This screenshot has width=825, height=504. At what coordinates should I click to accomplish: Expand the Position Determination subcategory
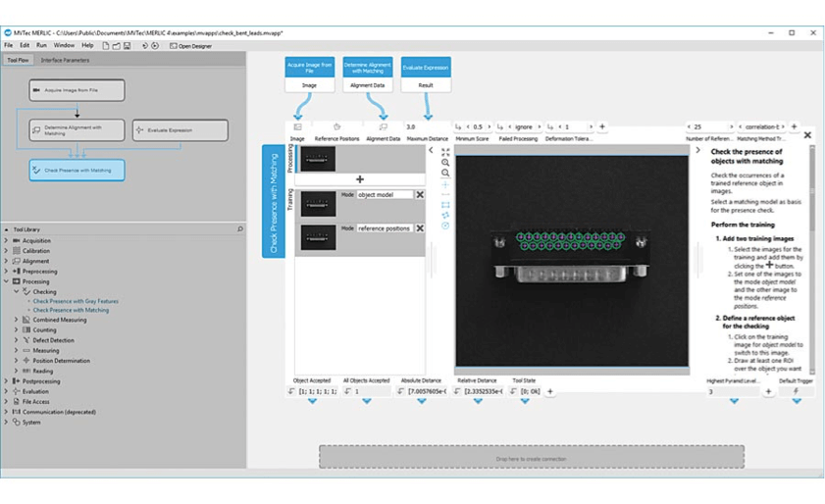(17, 361)
